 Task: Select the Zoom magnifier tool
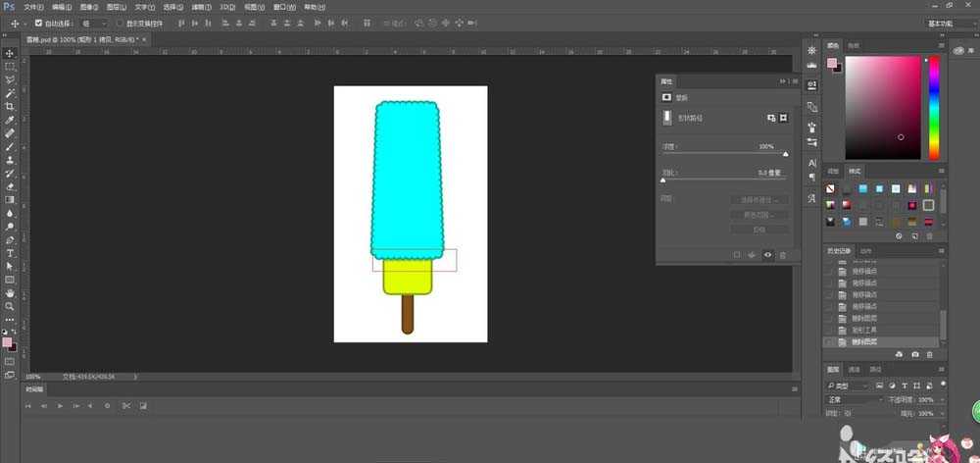click(x=10, y=306)
